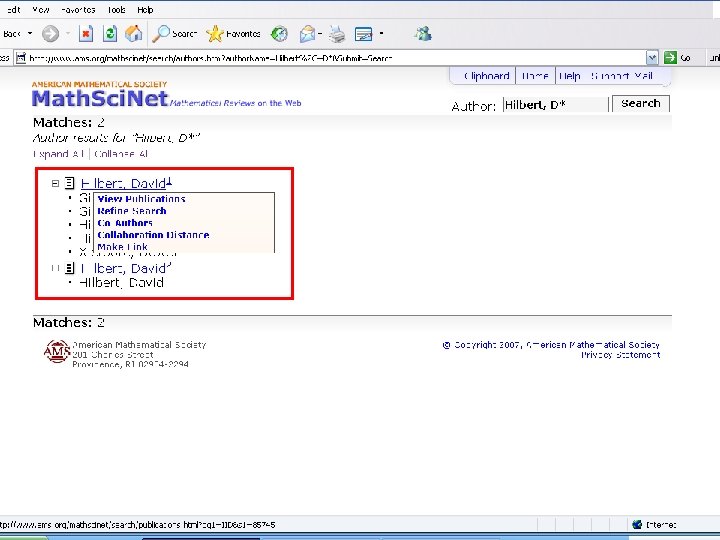Viewport: 720px width, 540px height.
Task: Open the History clock-globe icon
Action: click(279, 34)
